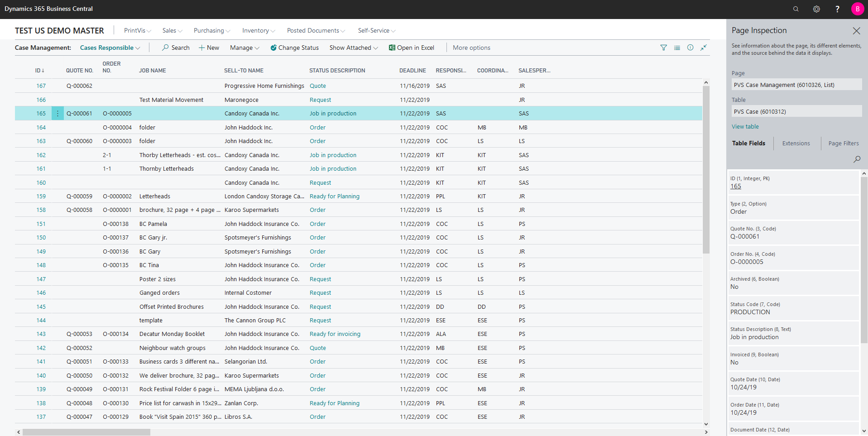Select Rock Festival Folder job name cell
Viewport: 868px width, 436px height.
pyautogui.click(x=179, y=389)
